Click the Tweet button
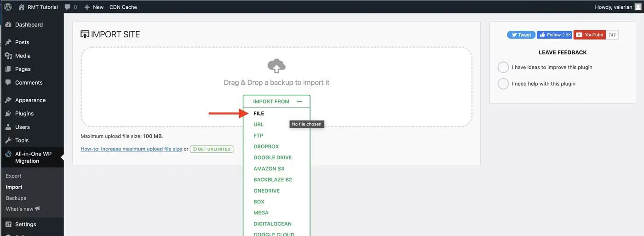 tap(521, 35)
